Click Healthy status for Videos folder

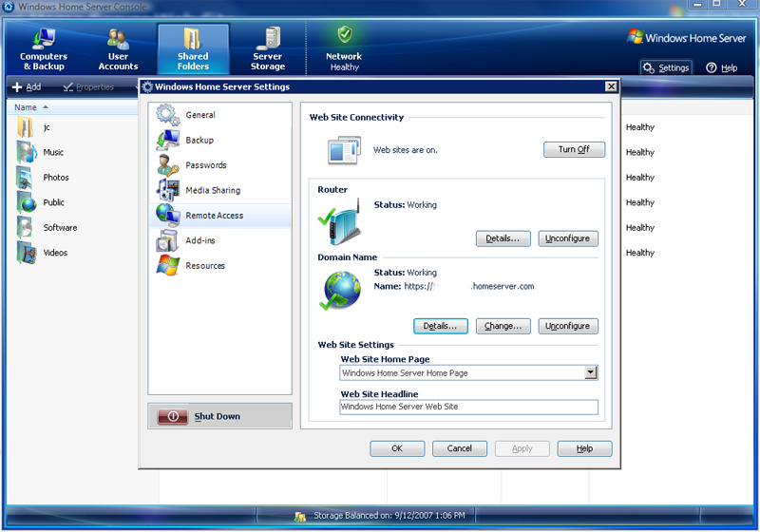[639, 253]
